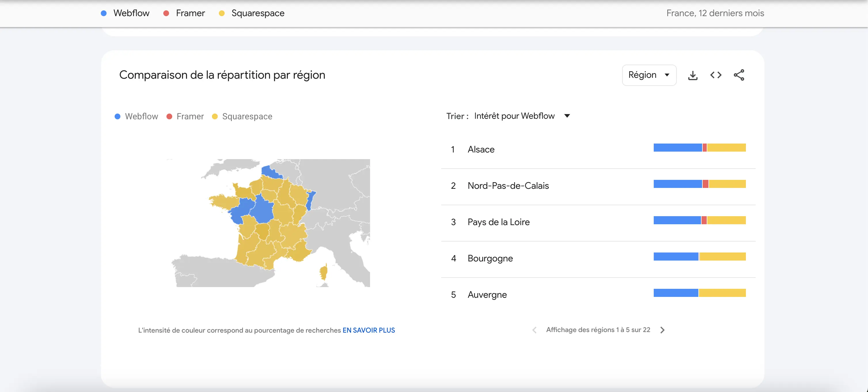Download the region comparison data as CSV
868x392 pixels.
point(692,75)
